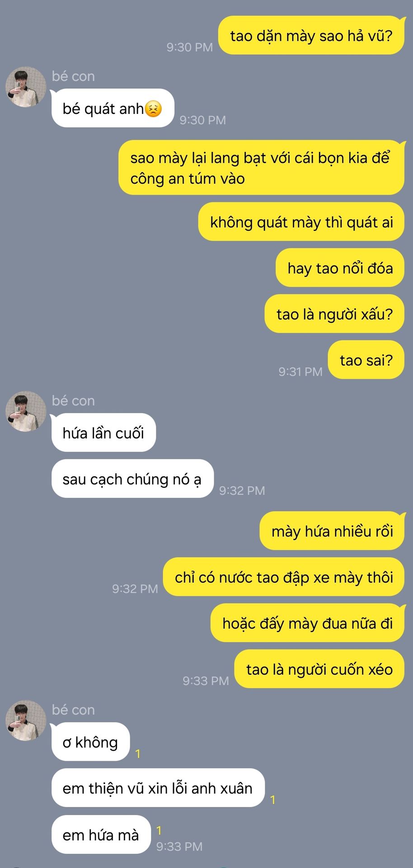Select the 'bé quát anh' message bubble
The height and width of the screenshot is (868, 413).
pyautogui.click(x=113, y=108)
